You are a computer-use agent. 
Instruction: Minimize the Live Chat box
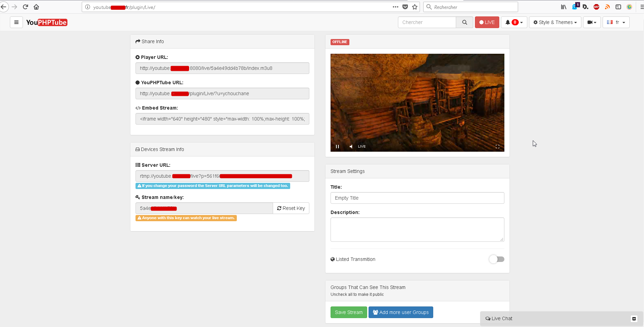[634, 318]
